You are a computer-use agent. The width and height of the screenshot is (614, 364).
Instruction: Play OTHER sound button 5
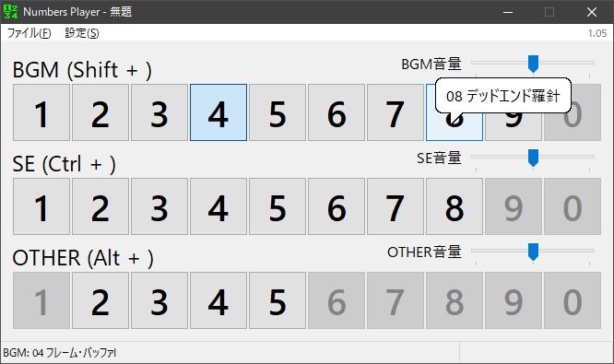[277, 300]
